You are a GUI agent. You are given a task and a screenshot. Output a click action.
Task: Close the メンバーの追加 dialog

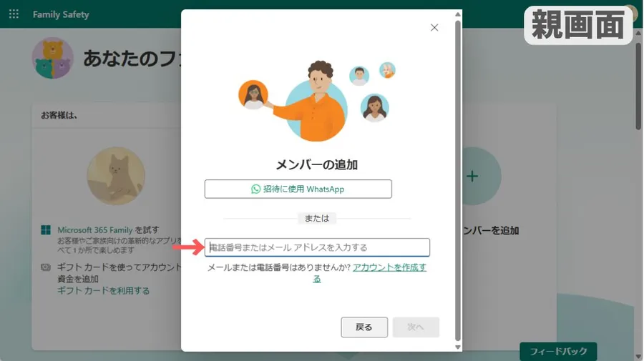click(434, 28)
